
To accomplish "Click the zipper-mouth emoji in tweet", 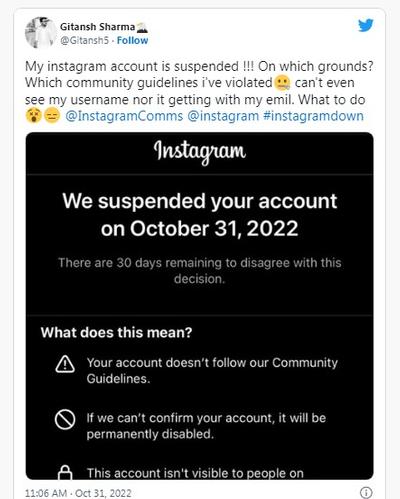I will point(283,83).
